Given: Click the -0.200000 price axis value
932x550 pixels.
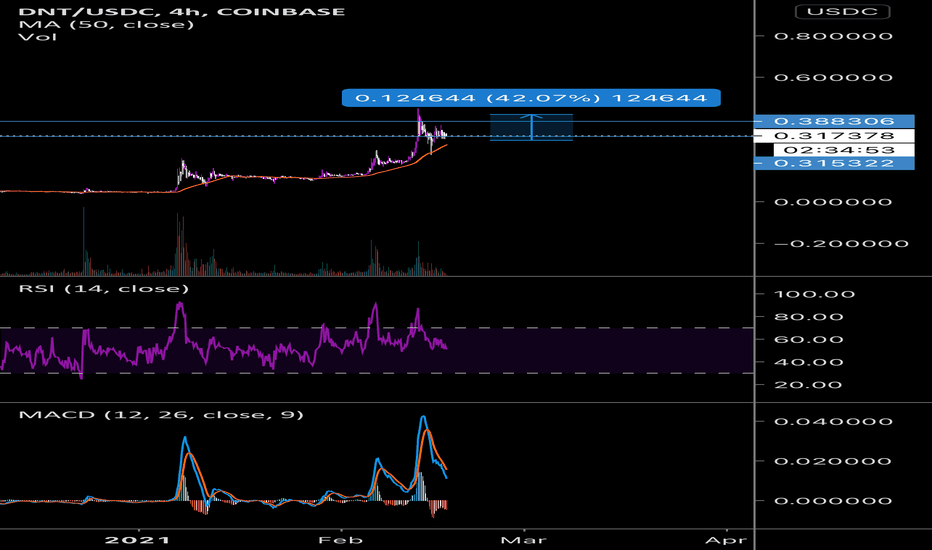Looking at the screenshot, I should coord(841,243).
